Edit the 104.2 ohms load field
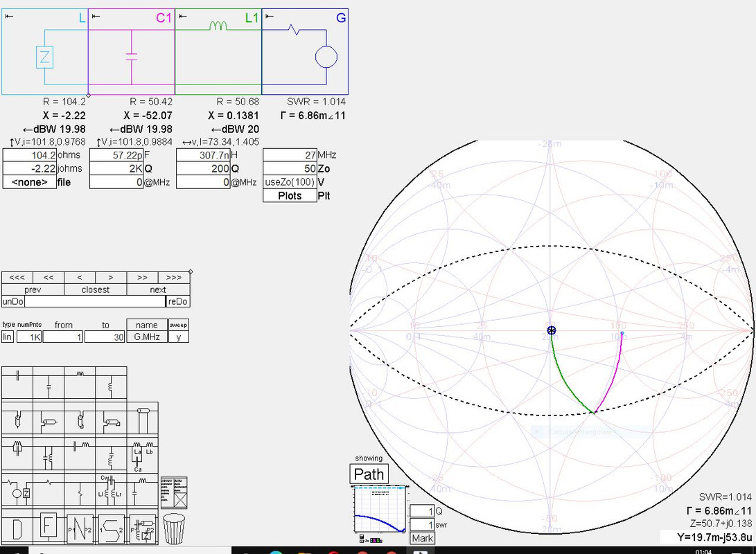 pyautogui.click(x=29, y=155)
